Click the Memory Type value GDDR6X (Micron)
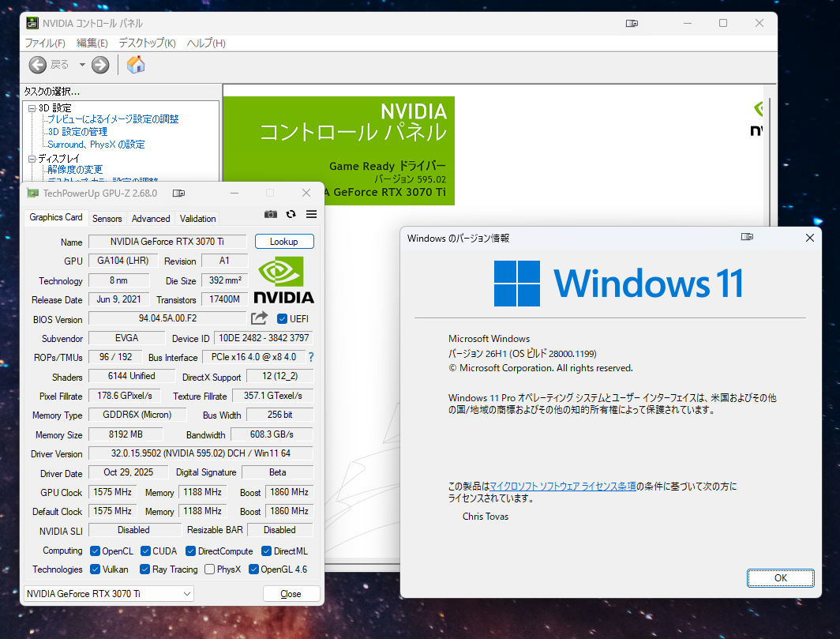Image resolution: width=840 pixels, height=639 pixels. pos(137,415)
